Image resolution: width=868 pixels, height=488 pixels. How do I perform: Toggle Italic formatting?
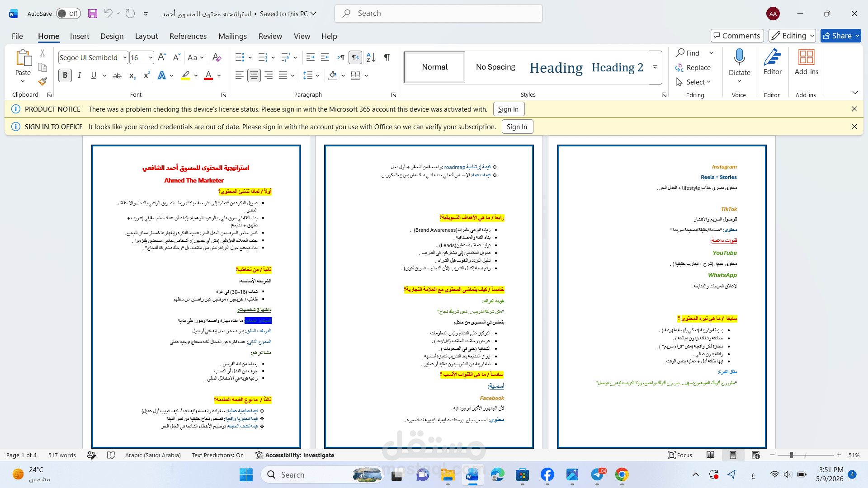80,75
